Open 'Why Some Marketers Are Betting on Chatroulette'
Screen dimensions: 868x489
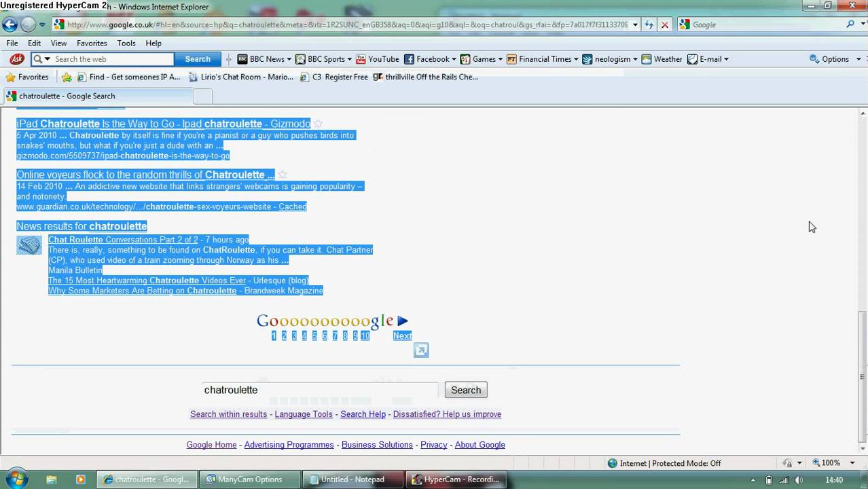click(x=142, y=291)
